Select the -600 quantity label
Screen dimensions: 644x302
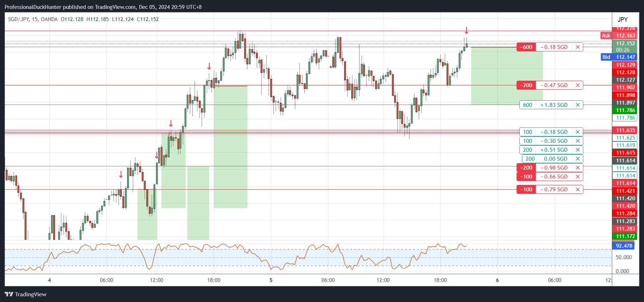(526, 47)
